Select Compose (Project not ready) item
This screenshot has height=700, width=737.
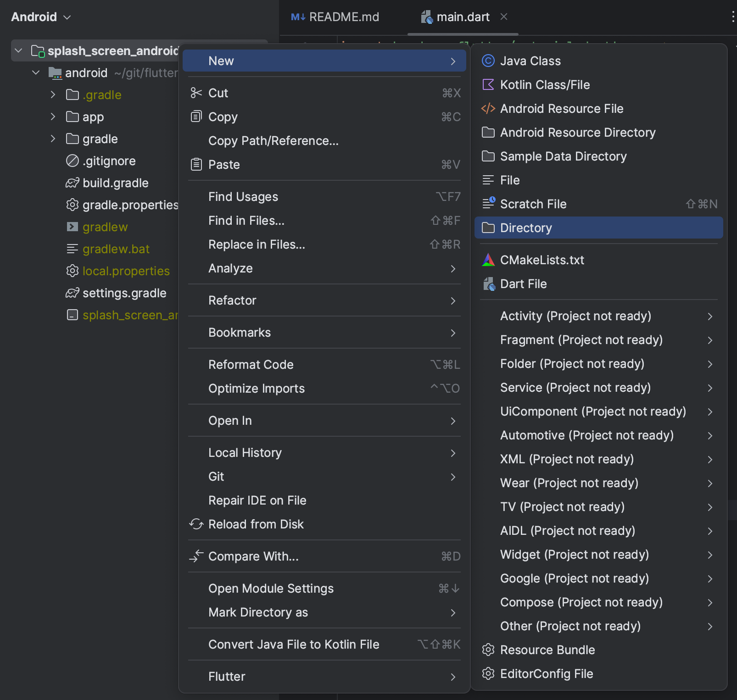(599, 602)
